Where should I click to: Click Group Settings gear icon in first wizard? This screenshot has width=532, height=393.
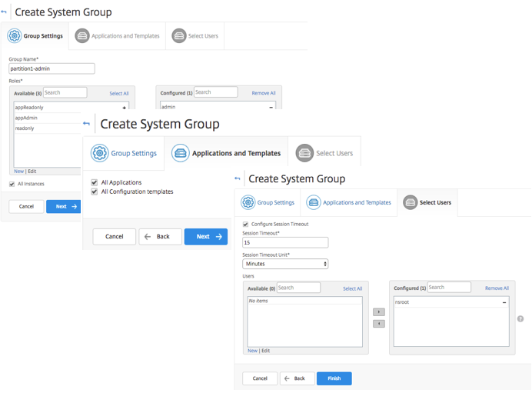click(15, 35)
